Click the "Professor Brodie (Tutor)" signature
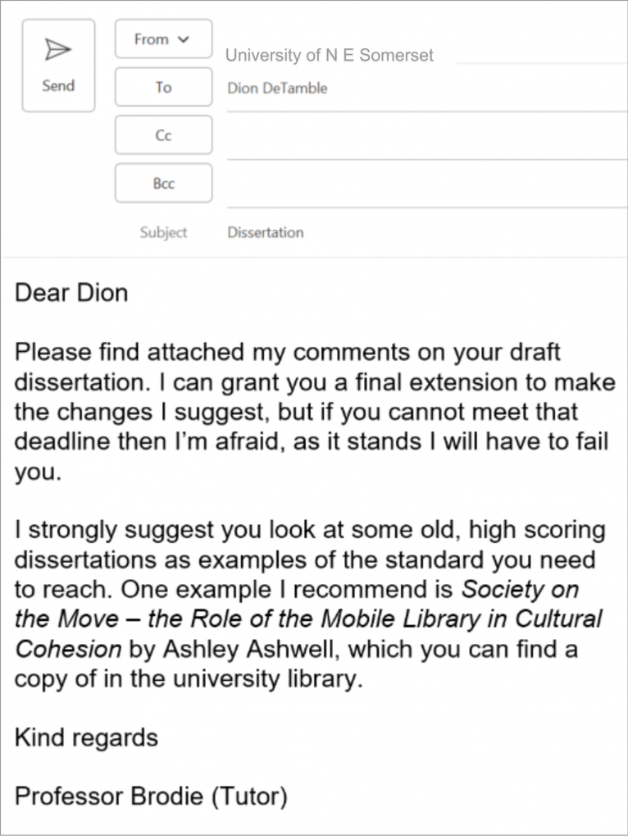Viewport: 628px width, 840px height. [x=151, y=797]
